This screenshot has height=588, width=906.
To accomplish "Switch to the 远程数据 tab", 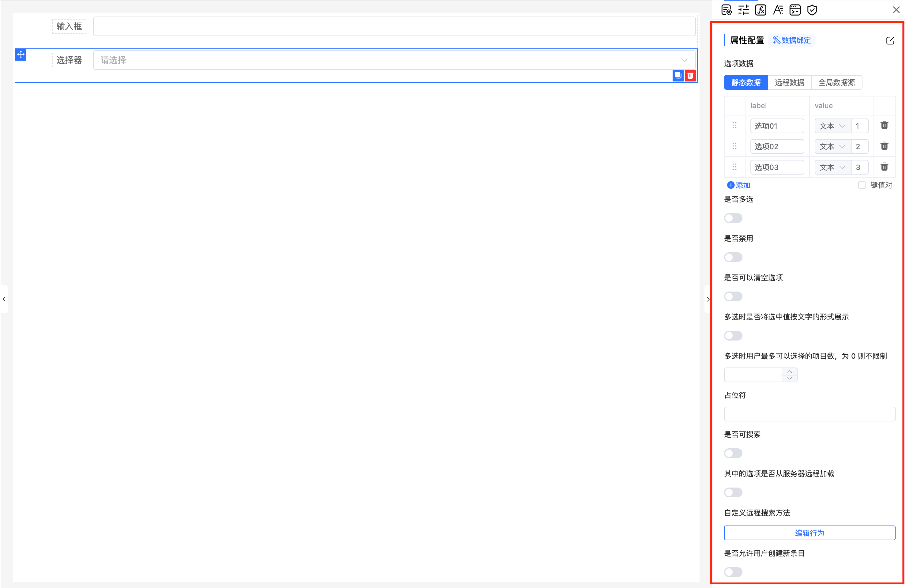I will [790, 83].
